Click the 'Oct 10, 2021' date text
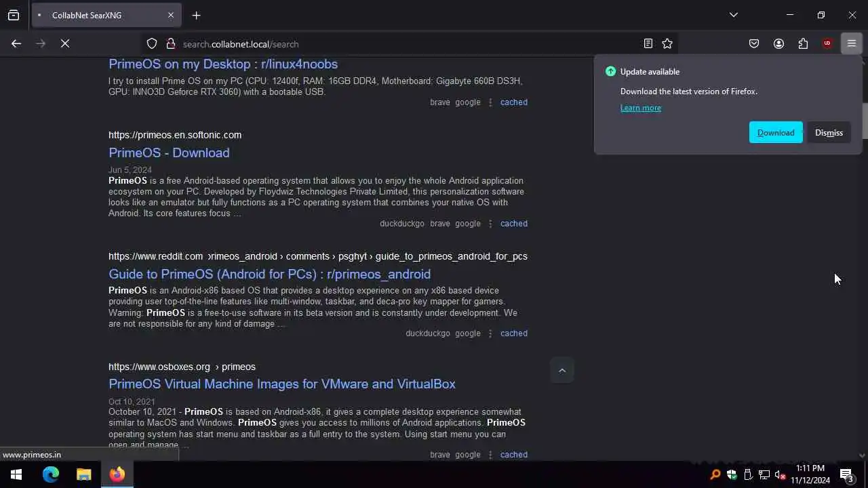The width and height of the screenshot is (868, 488). (132, 402)
